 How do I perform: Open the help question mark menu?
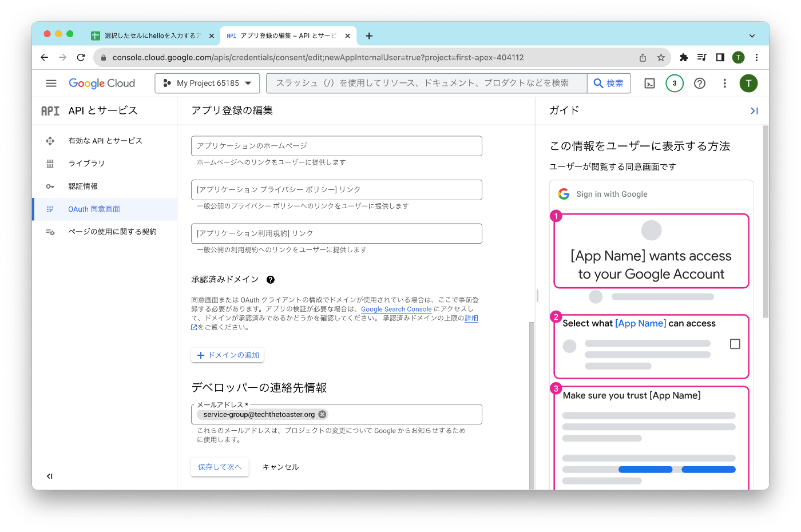(700, 84)
